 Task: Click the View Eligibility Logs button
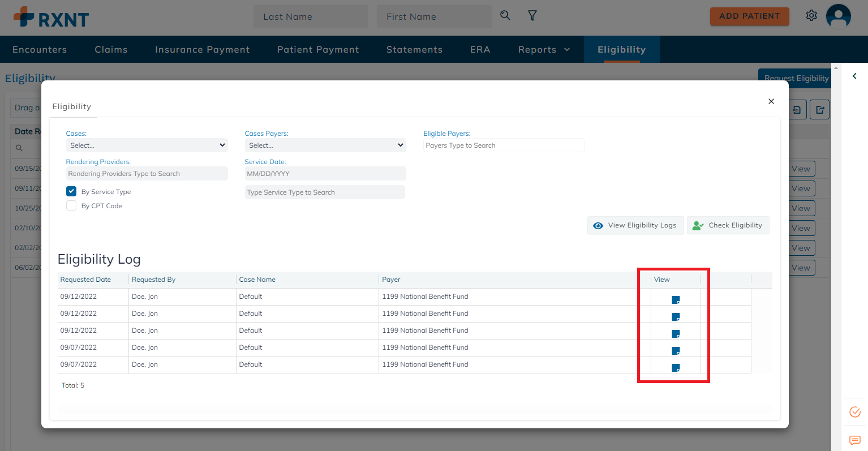(635, 225)
